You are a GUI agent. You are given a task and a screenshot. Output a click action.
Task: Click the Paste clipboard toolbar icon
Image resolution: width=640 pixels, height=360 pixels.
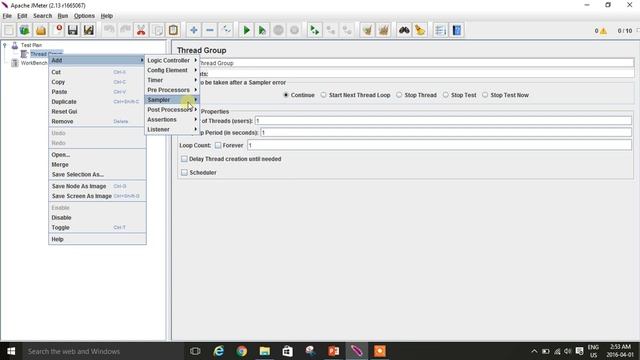click(173, 30)
